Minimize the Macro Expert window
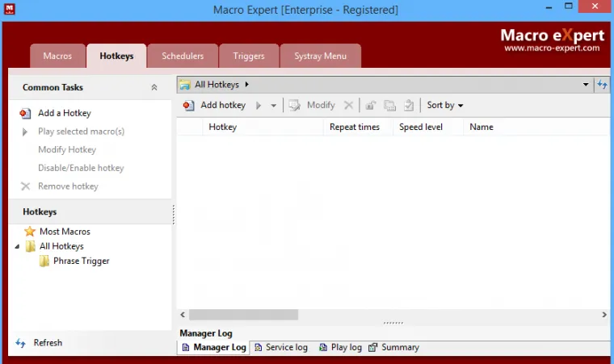 pos(549,7)
